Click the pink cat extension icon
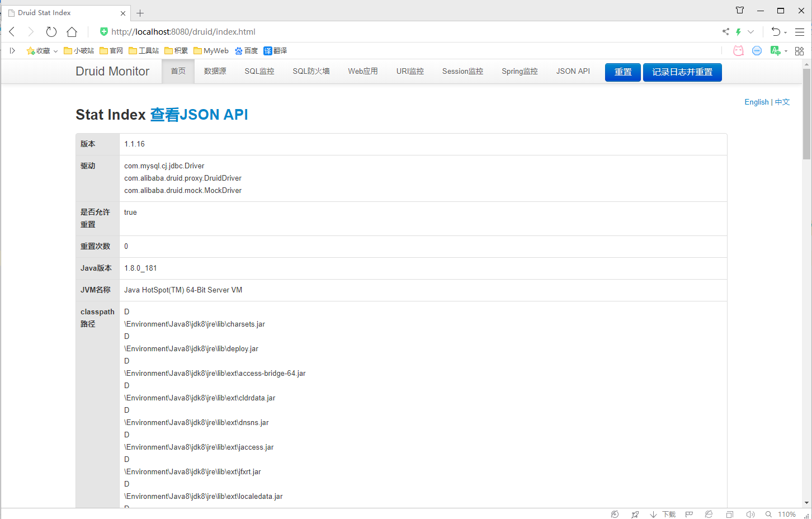 738,51
